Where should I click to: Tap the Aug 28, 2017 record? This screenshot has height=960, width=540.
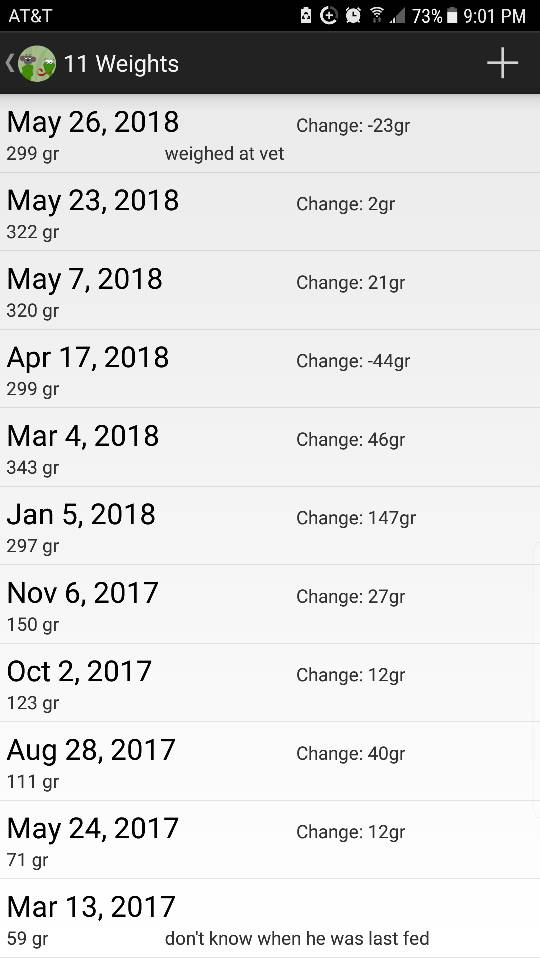point(270,760)
